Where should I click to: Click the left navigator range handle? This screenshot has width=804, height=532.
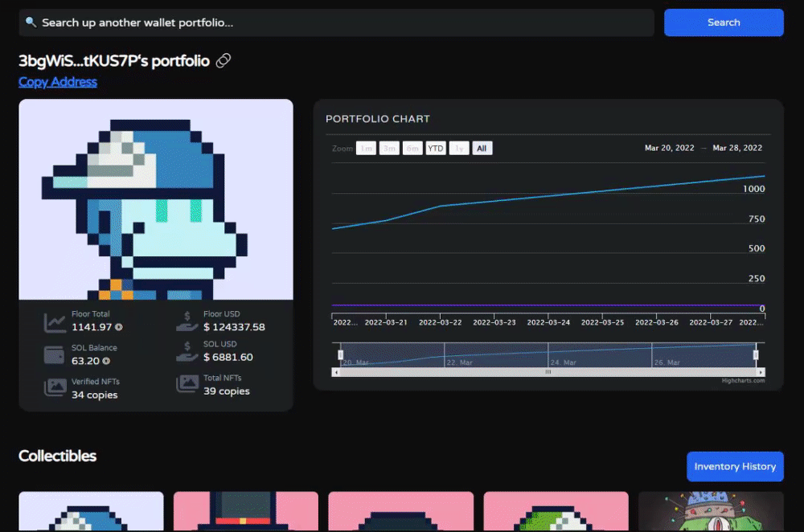coord(340,354)
